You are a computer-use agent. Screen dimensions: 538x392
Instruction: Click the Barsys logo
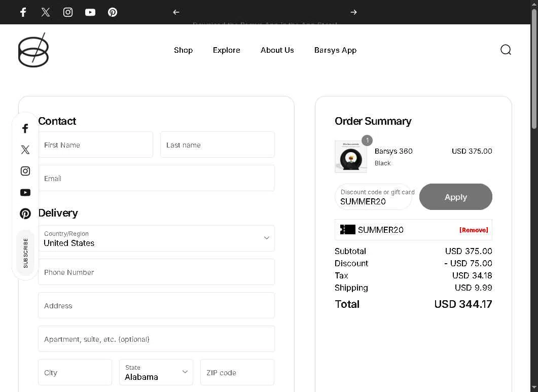[x=33, y=50]
